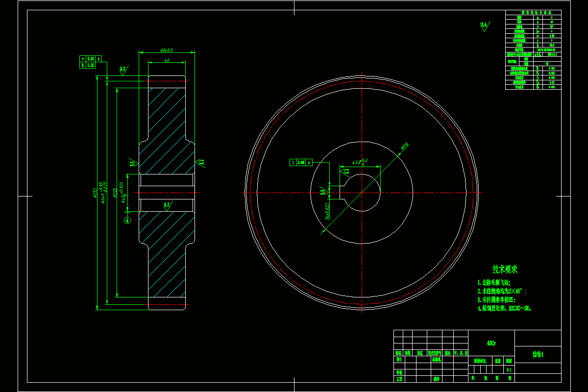Click requirement line 4 with HRC50~55
588x392 pixels.
504,308
